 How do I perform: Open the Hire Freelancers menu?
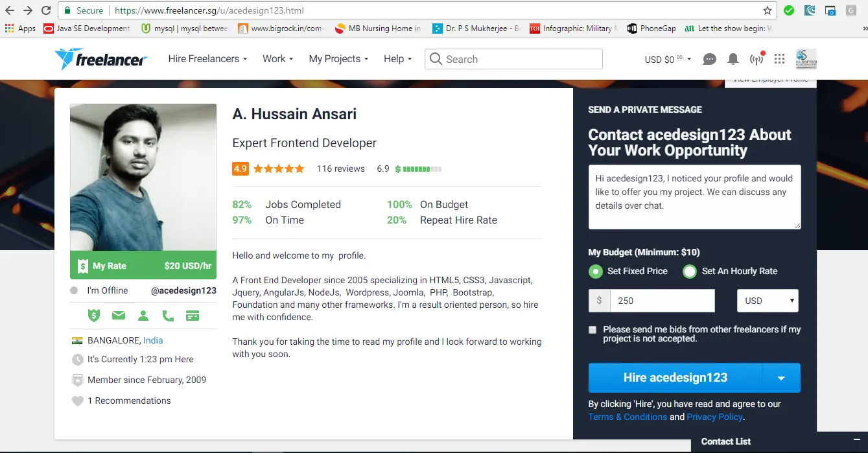[207, 58]
